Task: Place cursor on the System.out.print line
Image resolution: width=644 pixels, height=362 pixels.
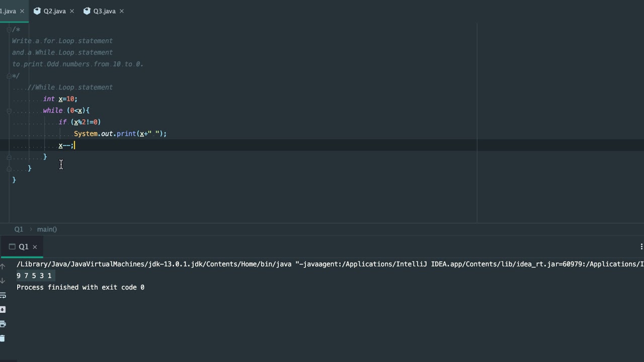Action: tap(120, 134)
